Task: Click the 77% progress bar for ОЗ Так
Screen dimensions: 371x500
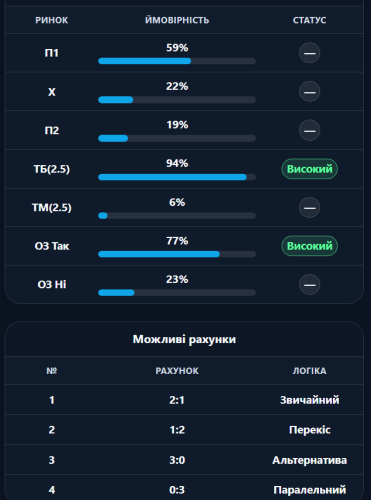Action: pyautogui.click(x=177, y=254)
